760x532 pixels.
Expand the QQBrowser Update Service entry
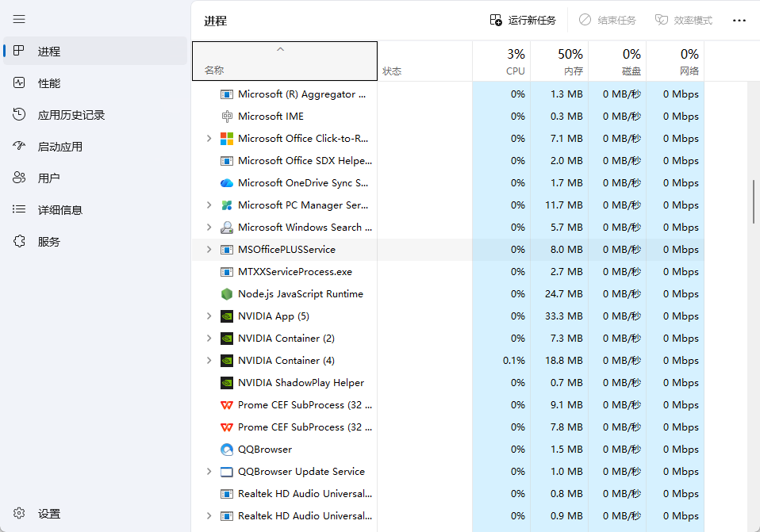tap(209, 471)
